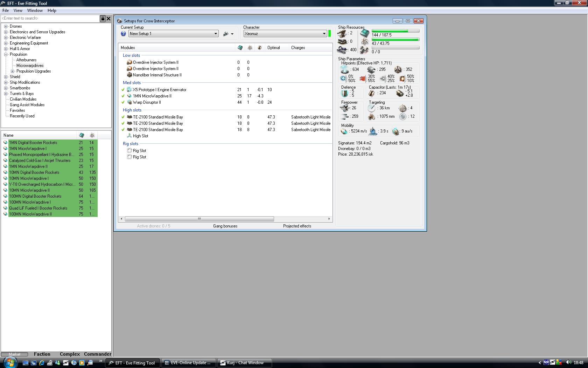
Task: Click the Overdrive Injector System II first row icon
Action: (x=129, y=62)
